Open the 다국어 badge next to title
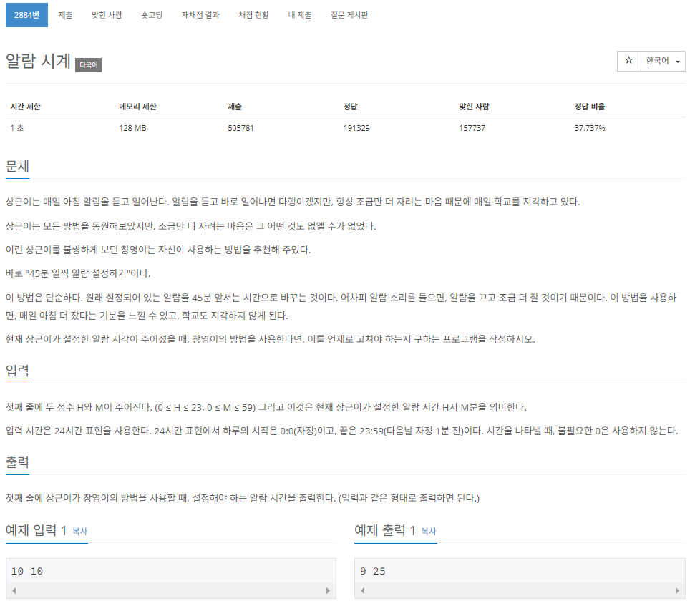The height and width of the screenshot is (606, 700). coord(87,64)
